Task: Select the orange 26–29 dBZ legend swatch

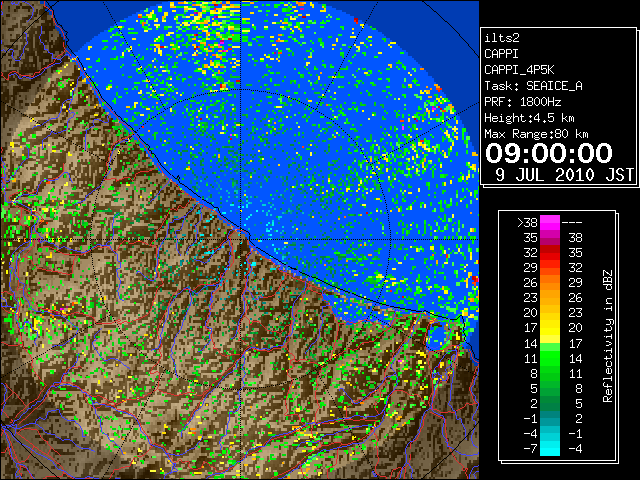Action: click(x=550, y=282)
